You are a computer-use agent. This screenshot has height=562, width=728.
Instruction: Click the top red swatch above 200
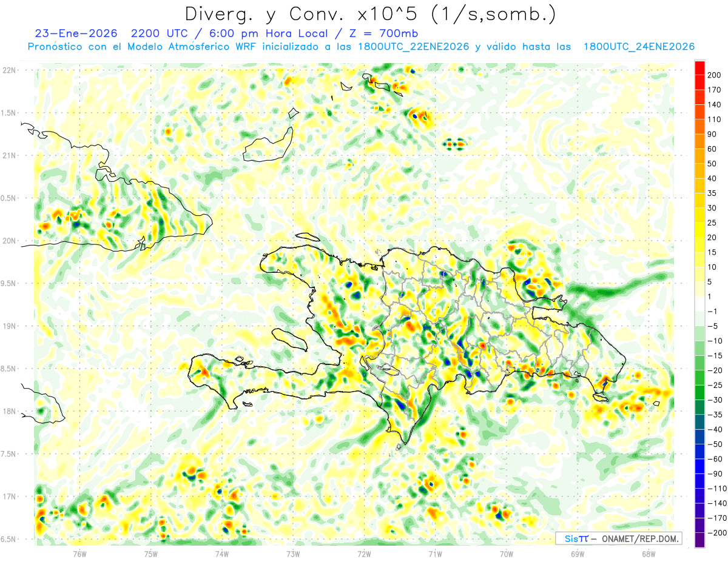tap(699, 68)
